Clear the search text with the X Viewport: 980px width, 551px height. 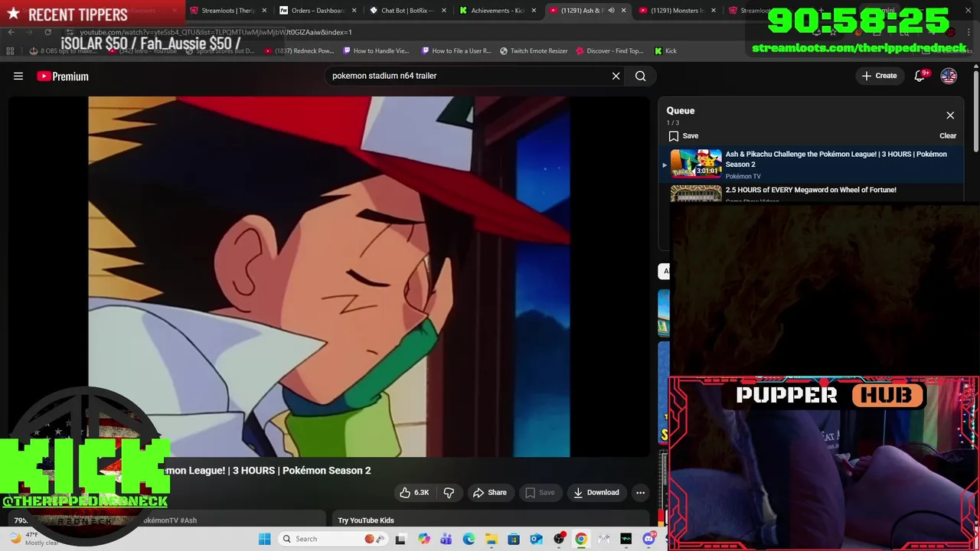point(616,76)
